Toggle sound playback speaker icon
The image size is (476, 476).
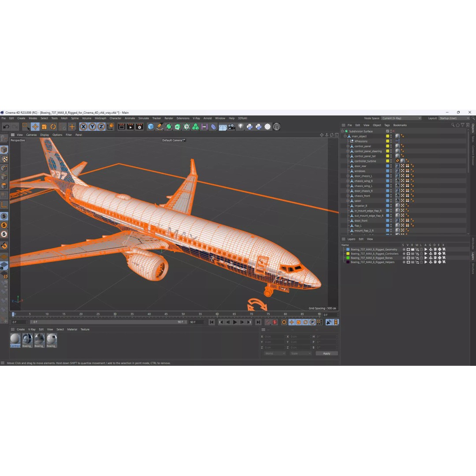coord(329,322)
